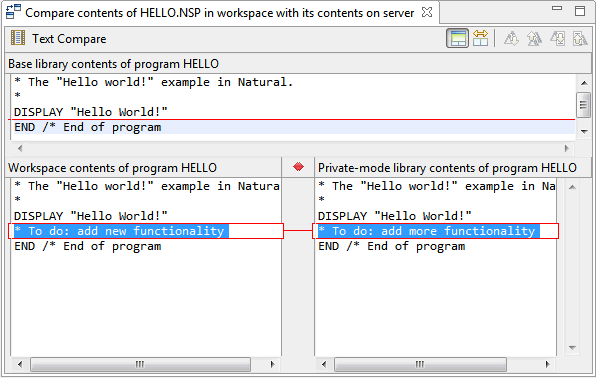Click the first comment line in Workspace pane

pos(147,186)
